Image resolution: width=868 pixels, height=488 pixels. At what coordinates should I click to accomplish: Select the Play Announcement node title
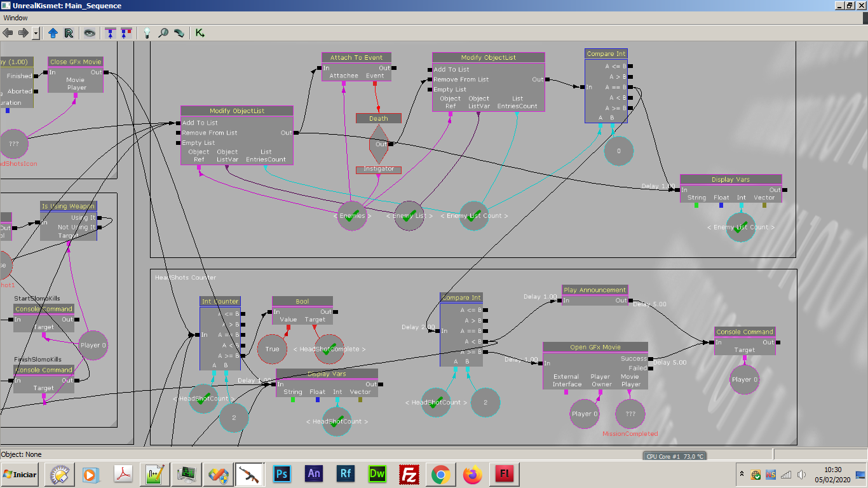click(x=595, y=290)
